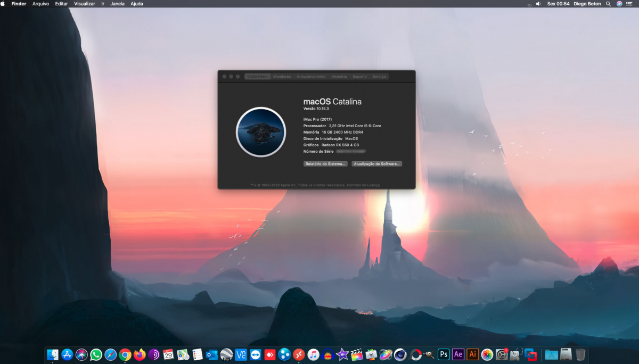Viewport: 639px width, 364px height.
Task: Open the Calendar dock icon
Action: 168,354
